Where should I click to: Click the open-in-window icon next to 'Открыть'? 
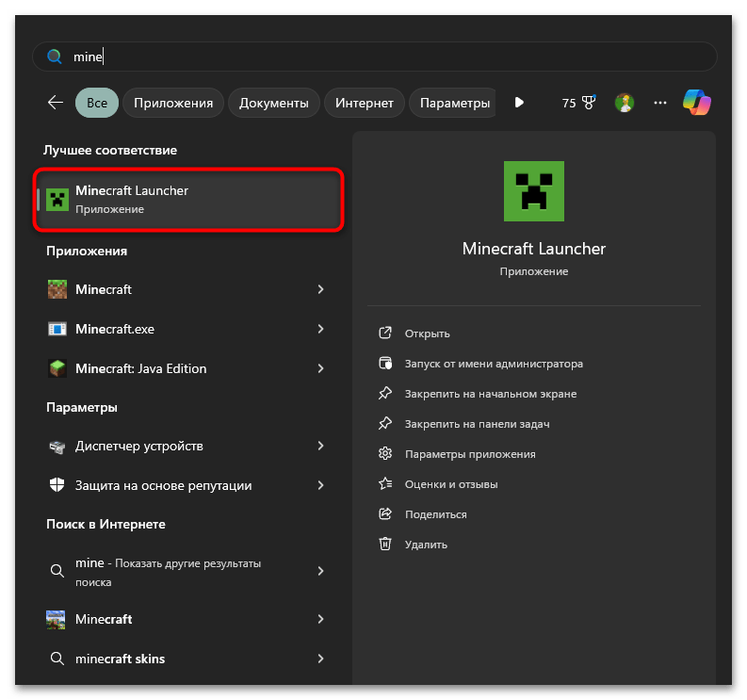385,333
